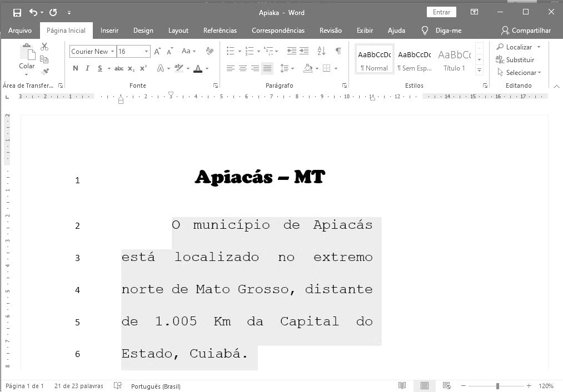Clear all formatting with the eraser icon
Image resolution: width=563 pixels, height=392 pixels.
pyautogui.click(x=210, y=51)
